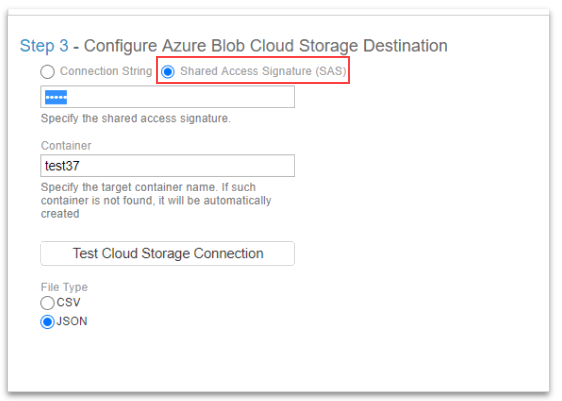The image size is (562, 401).
Task: Click the Connection String label text
Action: click(106, 71)
